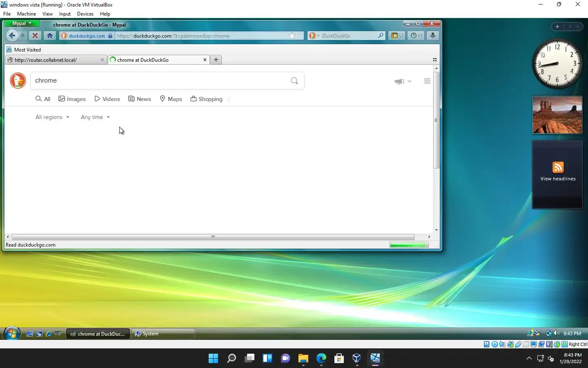Switch to the Maps results tab
This screenshot has height=368, width=588.
point(171,99)
